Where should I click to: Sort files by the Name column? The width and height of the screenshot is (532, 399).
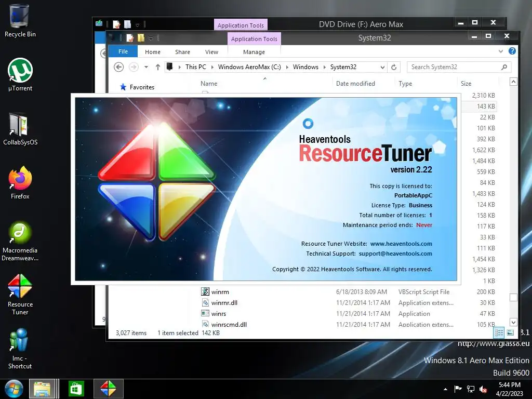209,84
